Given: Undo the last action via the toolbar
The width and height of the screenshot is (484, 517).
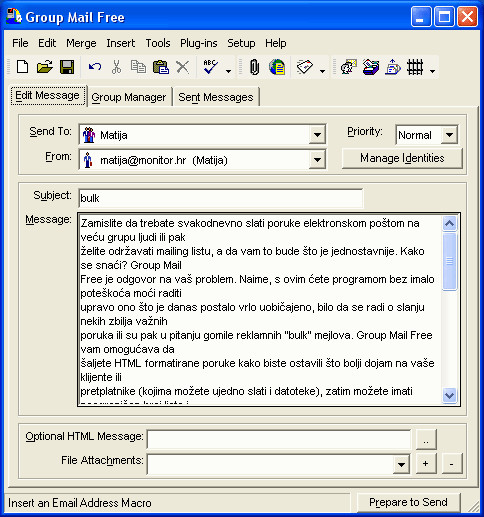Looking at the screenshot, I should [x=95, y=67].
